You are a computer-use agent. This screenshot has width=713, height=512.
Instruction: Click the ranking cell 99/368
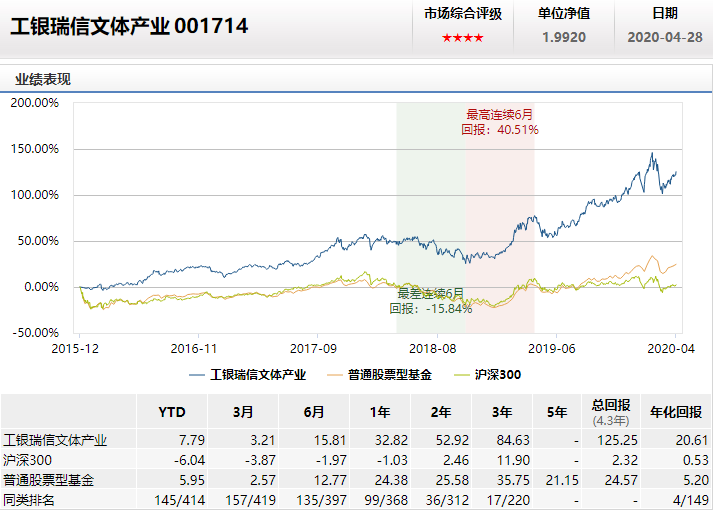coord(386,500)
